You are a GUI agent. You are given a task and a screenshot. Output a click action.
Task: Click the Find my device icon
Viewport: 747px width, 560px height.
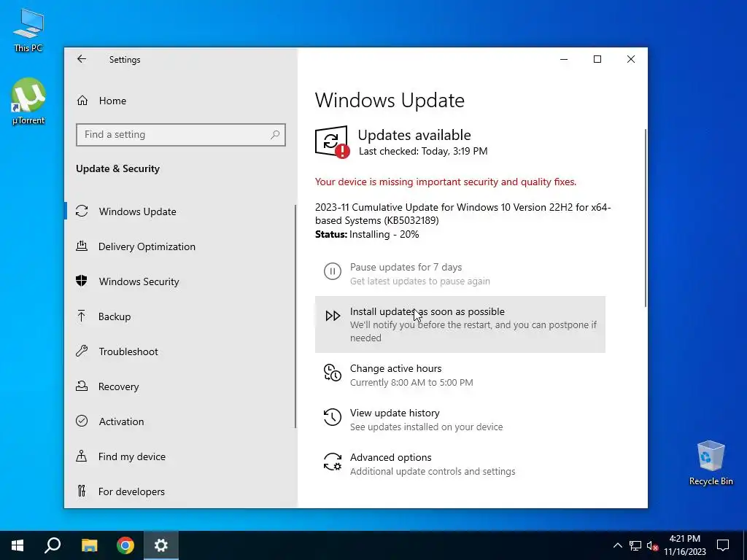click(82, 456)
